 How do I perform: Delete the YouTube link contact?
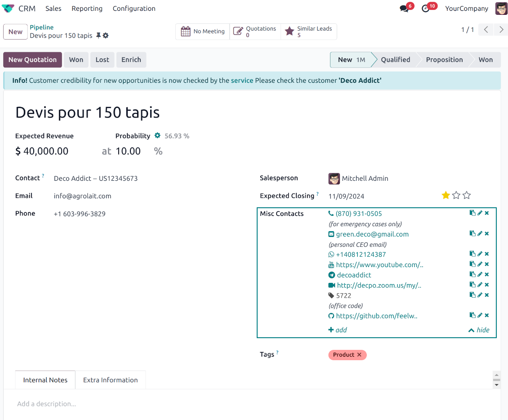pos(486,264)
